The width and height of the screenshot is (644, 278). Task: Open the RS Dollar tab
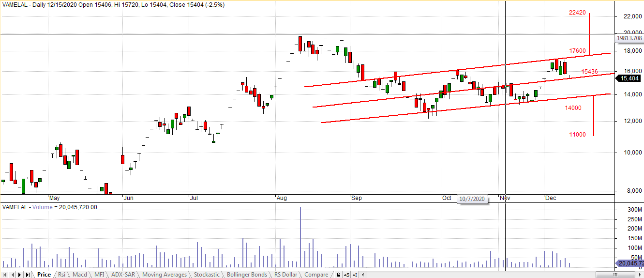(x=285, y=275)
